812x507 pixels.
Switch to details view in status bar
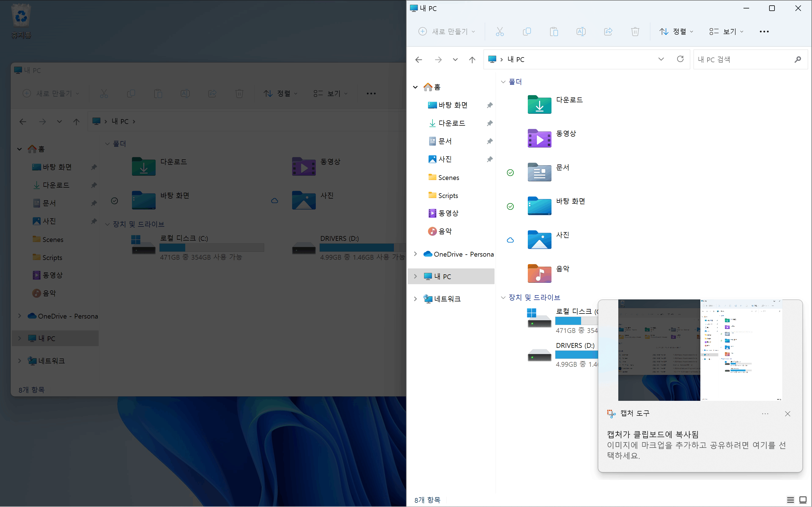pos(790,500)
